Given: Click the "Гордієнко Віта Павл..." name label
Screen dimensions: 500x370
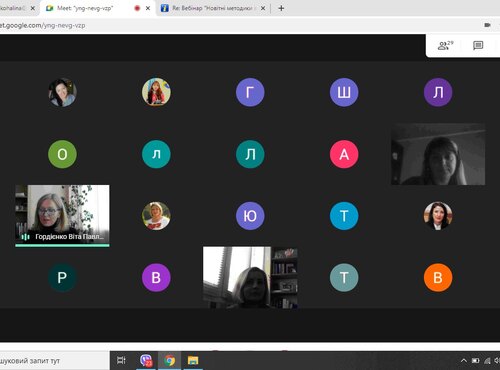Looking at the screenshot, I should (x=69, y=237).
